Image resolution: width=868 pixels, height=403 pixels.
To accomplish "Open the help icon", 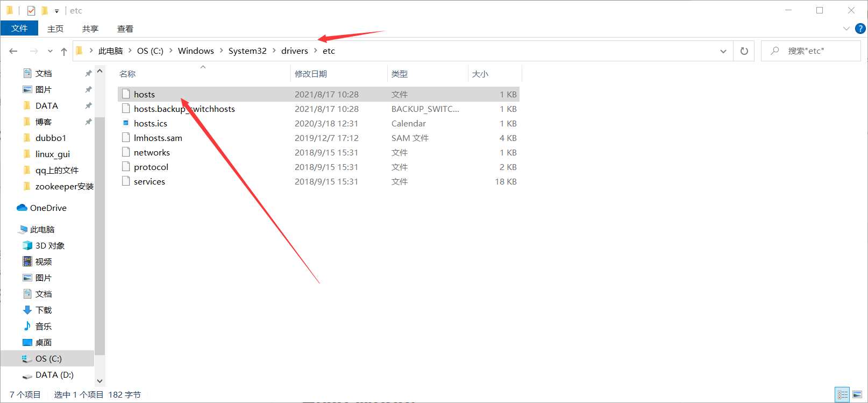I will pos(860,29).
